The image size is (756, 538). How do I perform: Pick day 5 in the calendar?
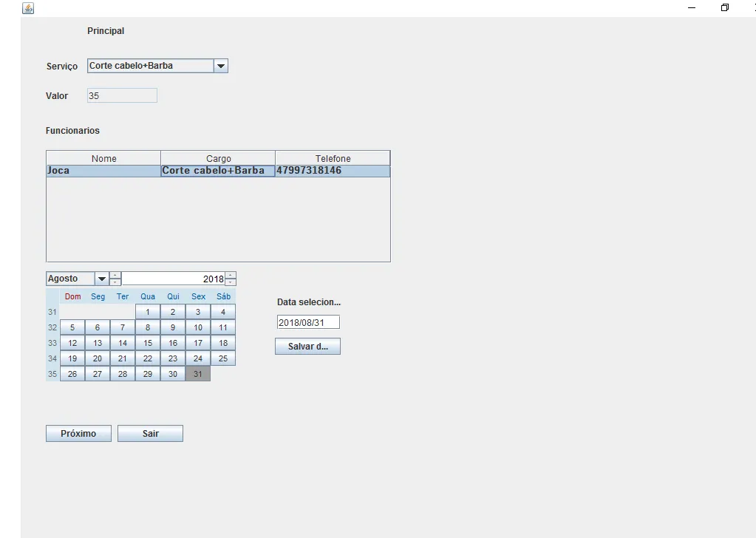[x=72, y=327]
